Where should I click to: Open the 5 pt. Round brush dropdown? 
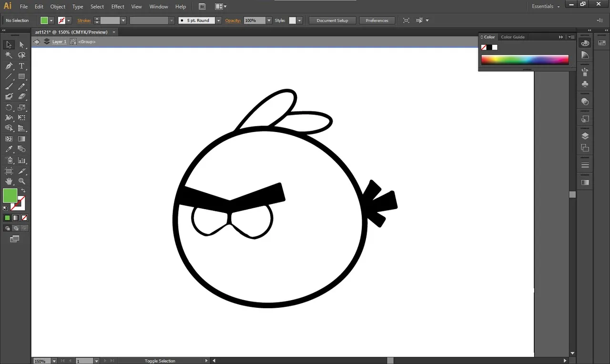coord(219,20)
